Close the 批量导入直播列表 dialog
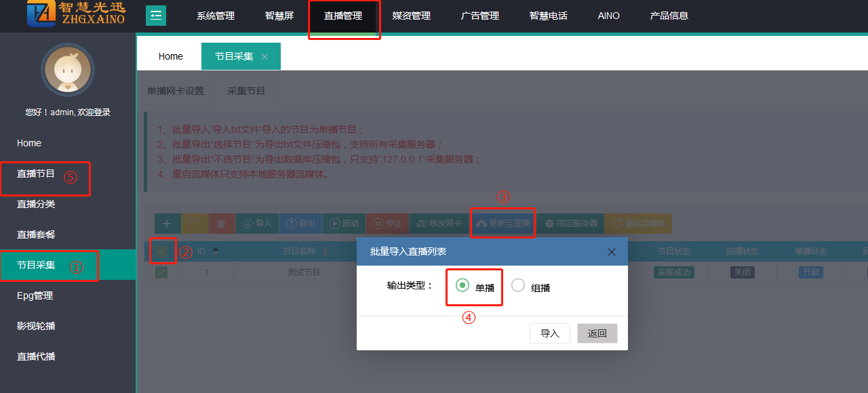The width and height of the screenshot is (868, 393). 612,252
